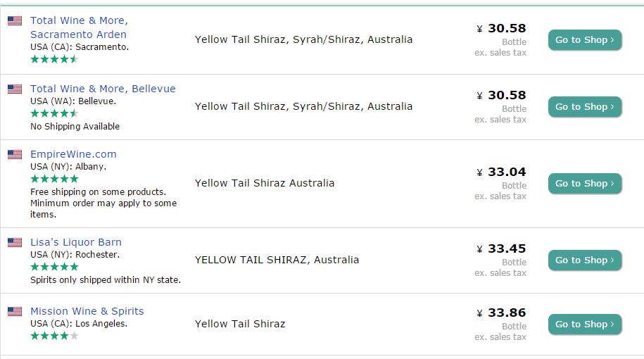Click the five-star rating for EmpireWine.com
644x359 pixels.
54,179
